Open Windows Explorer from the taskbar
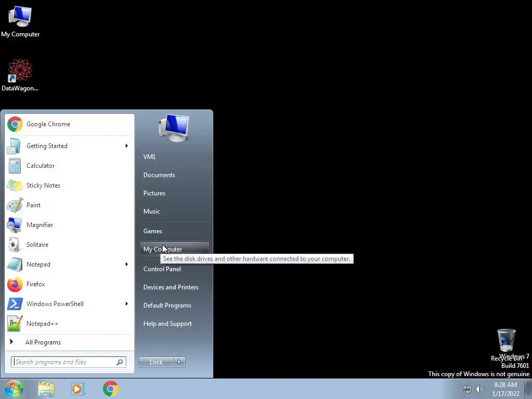532x399 pixels. (46, 389)
